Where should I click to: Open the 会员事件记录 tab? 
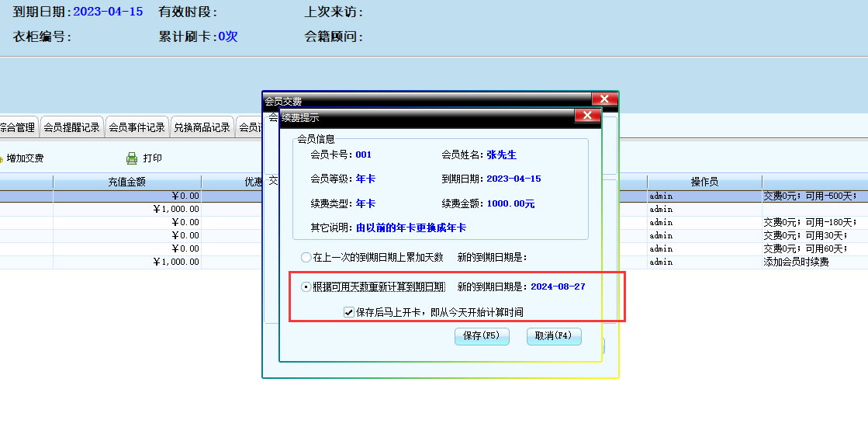pyautogui.click(x=137, y=127)
